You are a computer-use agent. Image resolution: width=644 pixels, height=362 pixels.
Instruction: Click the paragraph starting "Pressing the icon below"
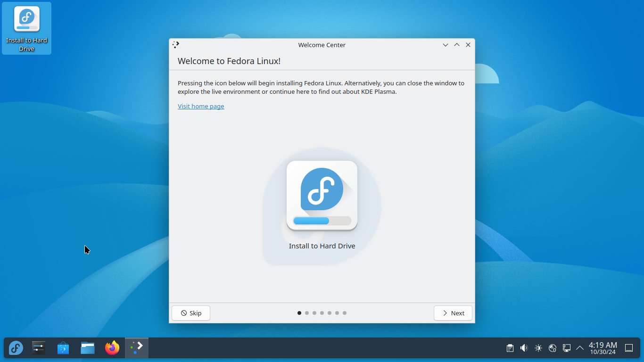click(x=321, y=88)
